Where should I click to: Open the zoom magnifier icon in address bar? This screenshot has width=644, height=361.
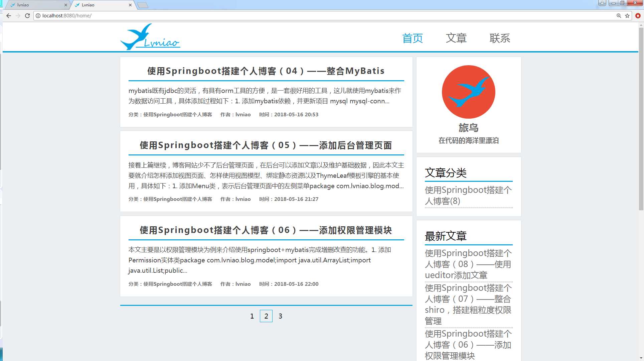click(619, 16)
